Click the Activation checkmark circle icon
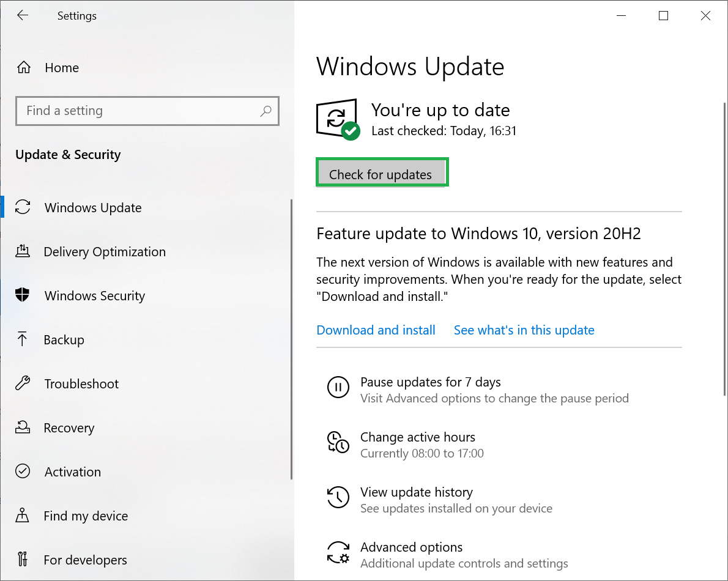The width and height of the screenshot is (728, 581). point(22,471)
